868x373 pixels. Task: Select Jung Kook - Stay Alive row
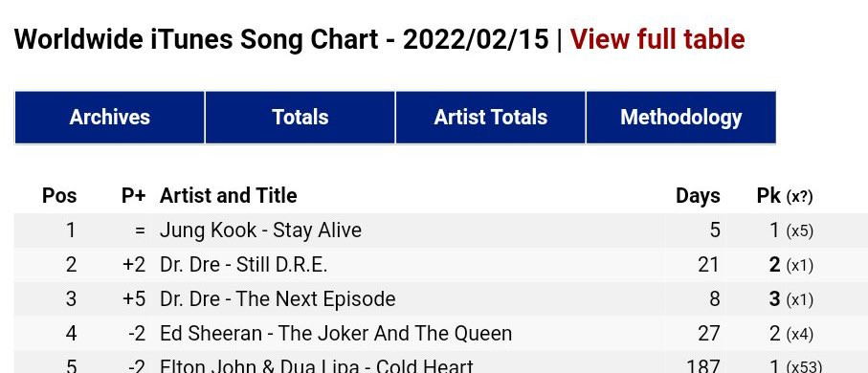point(440,230)
